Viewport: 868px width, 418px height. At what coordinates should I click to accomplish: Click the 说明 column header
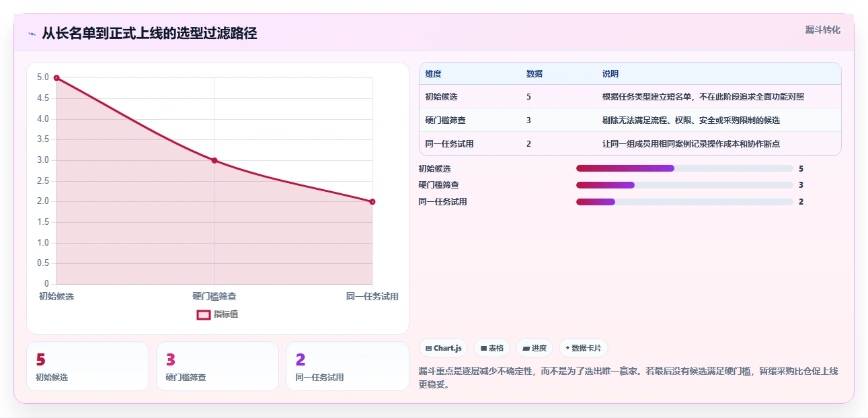610,73
